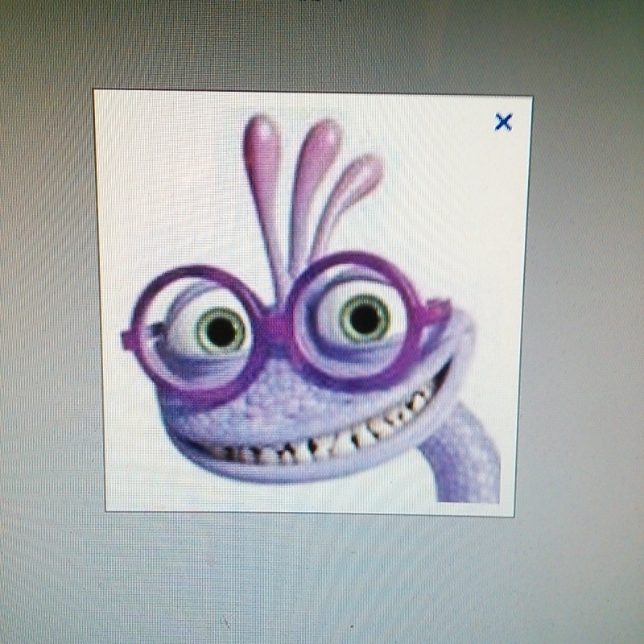Close the popup with the blue X
Screen dimensions: 644x644
[x=503, y=122]
